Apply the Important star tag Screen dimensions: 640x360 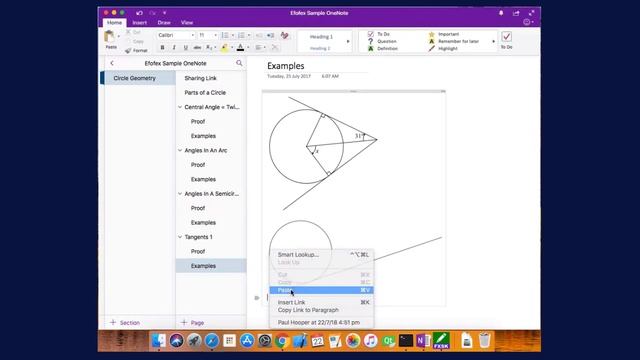coord(444,34)
